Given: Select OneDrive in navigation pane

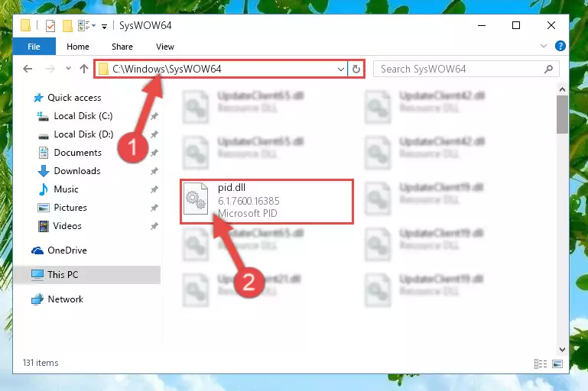Looking at the screenshot, I should pos(67,250).
